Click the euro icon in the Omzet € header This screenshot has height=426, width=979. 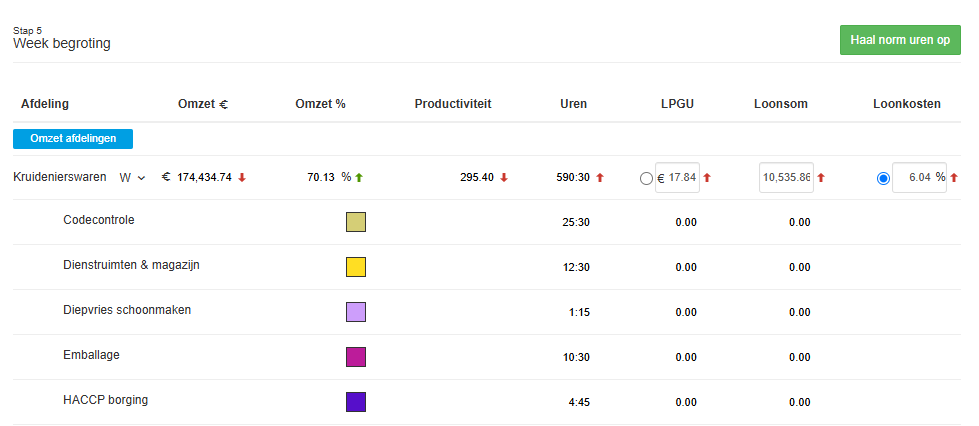click(223, 104)
